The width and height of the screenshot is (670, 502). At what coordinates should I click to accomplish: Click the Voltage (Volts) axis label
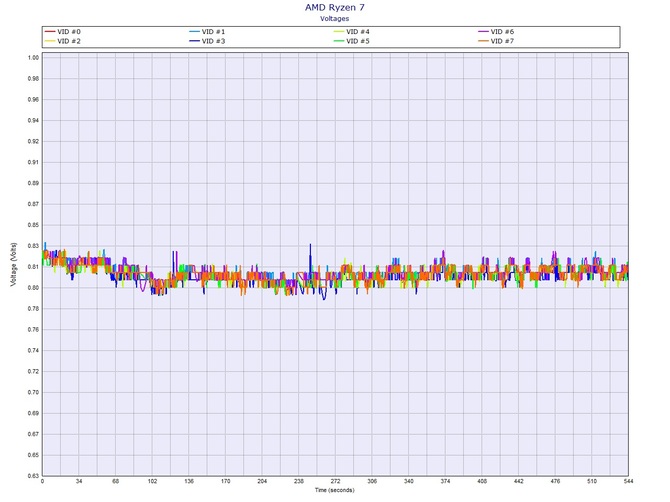click(13, 264)
